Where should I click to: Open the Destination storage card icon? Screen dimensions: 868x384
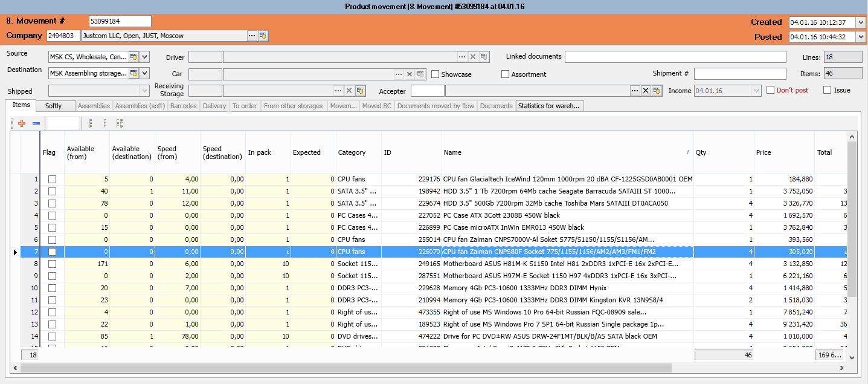click(134, 73)
